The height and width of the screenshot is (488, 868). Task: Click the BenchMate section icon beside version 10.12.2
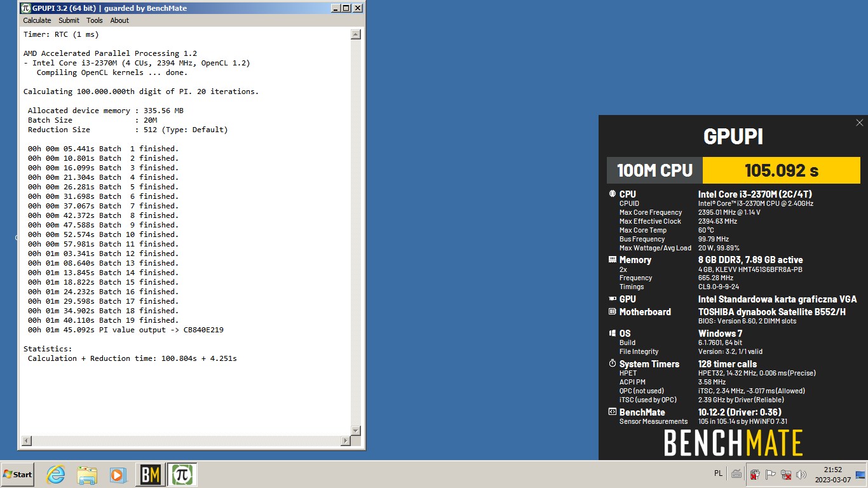[613, 412]
